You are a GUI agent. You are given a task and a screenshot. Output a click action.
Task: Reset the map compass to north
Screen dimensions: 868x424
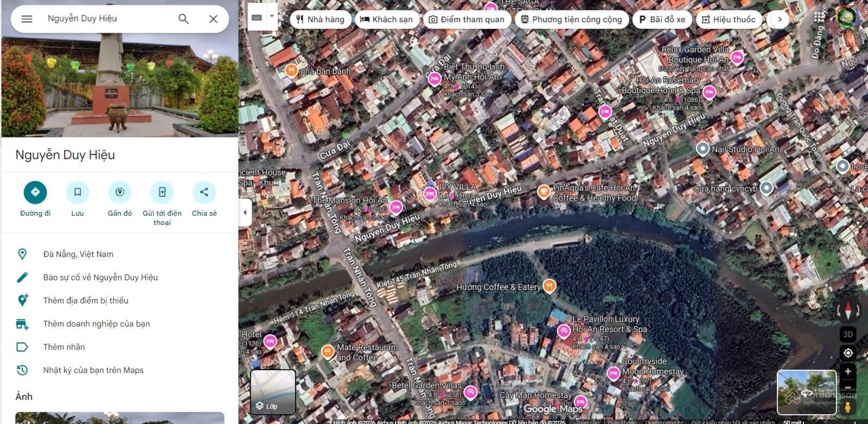tap(848, 311)
